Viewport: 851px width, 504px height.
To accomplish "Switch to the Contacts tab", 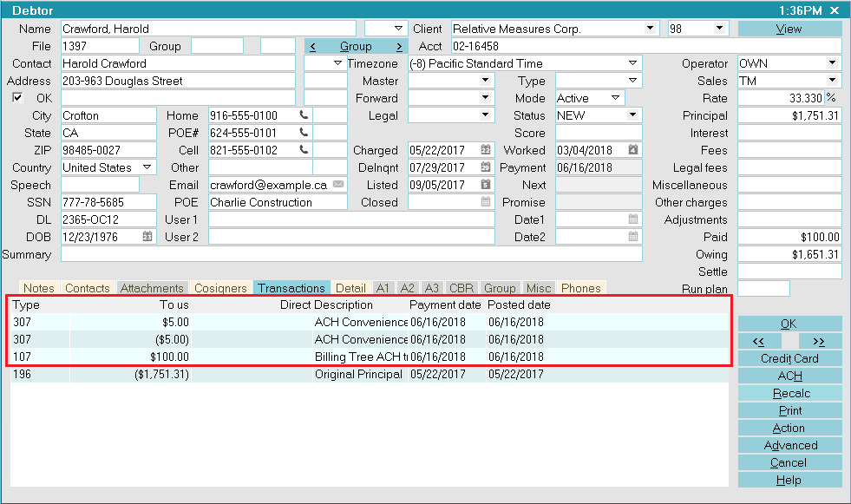I will point(88,288).
